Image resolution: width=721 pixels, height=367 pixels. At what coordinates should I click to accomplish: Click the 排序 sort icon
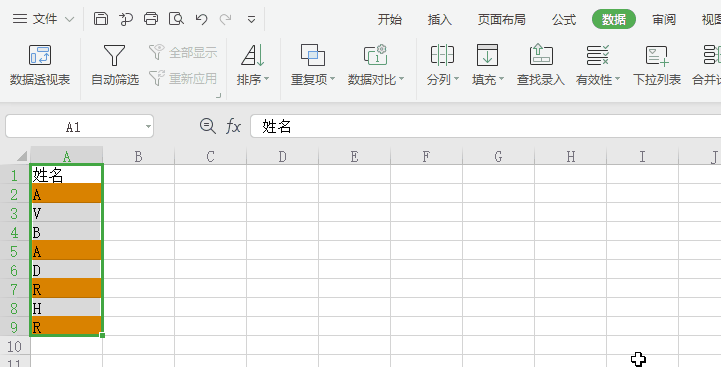pos(253,56)
